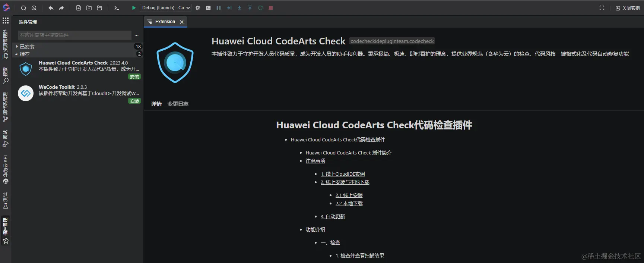Open the 调试 debug side panel
Viewport: 644px width, 263px height.
[x=6, y=138]
